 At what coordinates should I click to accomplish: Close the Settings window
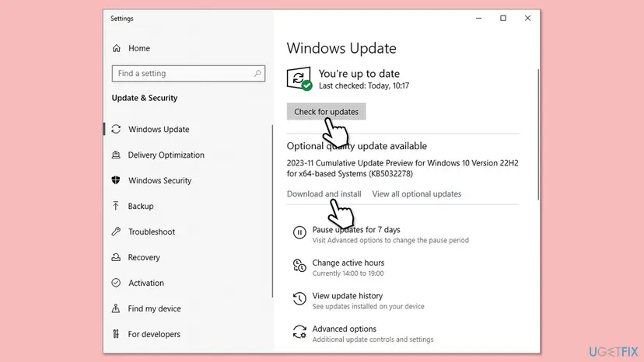coord(528,18)
